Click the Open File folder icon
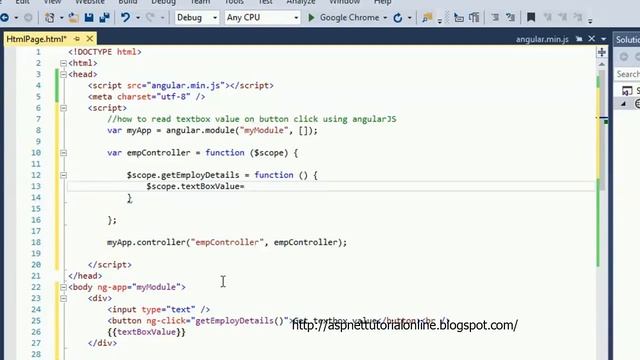Screen dimensions: 640x360 (x=73, y=18)
